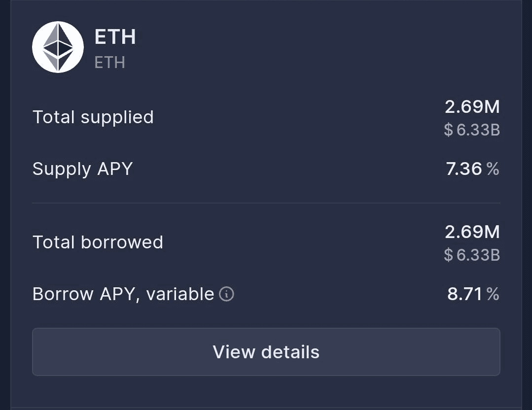Select the 2.69M amount for Total borrowed
This screenshot has height=410, width=532.
click(x=472, y=232)
